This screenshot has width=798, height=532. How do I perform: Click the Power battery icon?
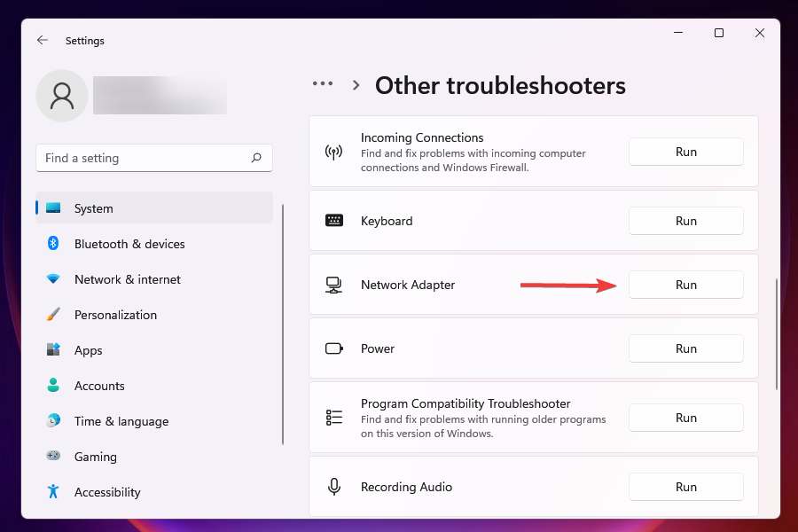tap(334, 348)
